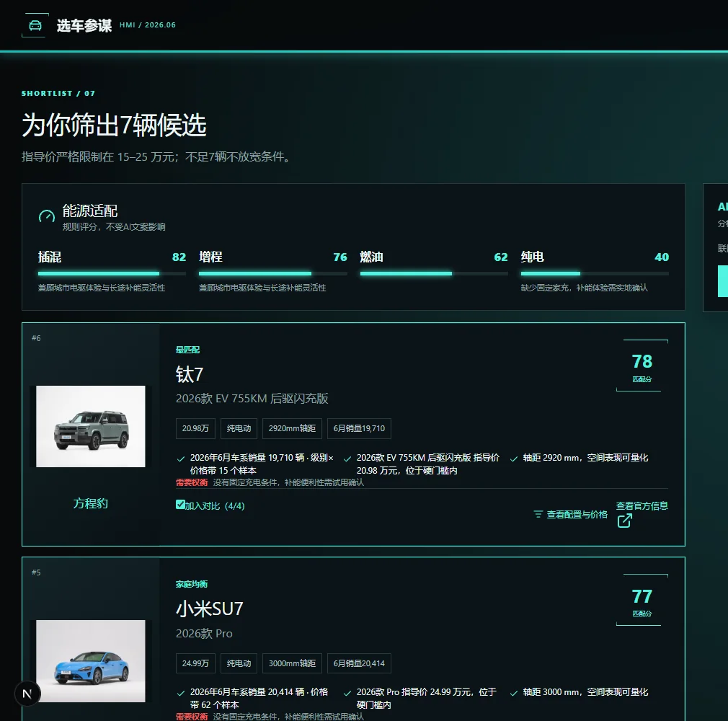Click the 能源适配 gauge icon
This screenshot has height=721, width=728.
[46, 216]
